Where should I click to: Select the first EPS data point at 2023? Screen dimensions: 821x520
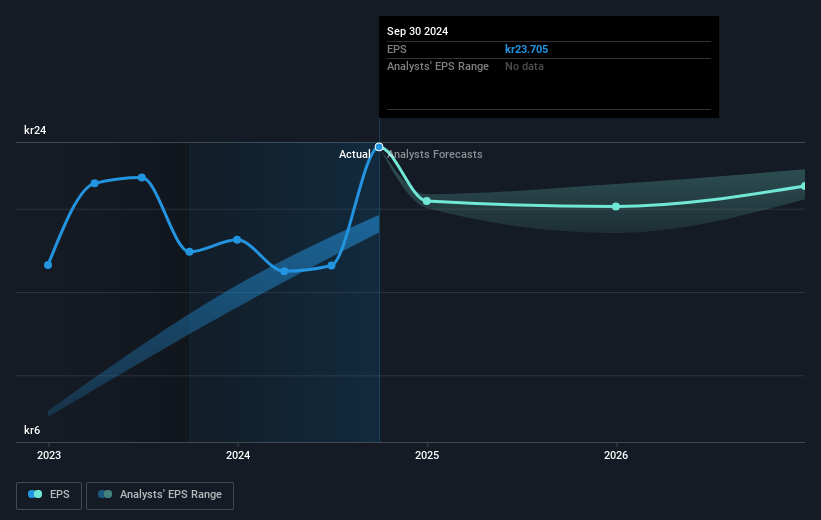48,265
